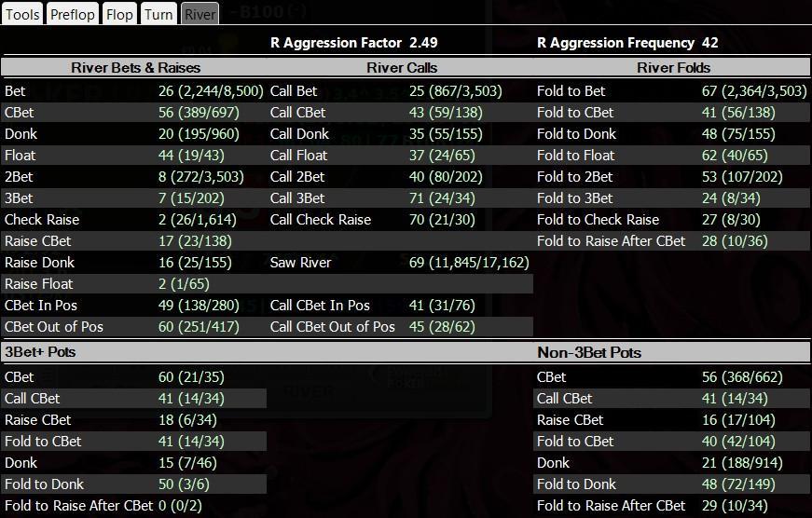Click Saw River value 69 (11,845/17,162)
The image size is (812, 518).
tap(469, 263)
